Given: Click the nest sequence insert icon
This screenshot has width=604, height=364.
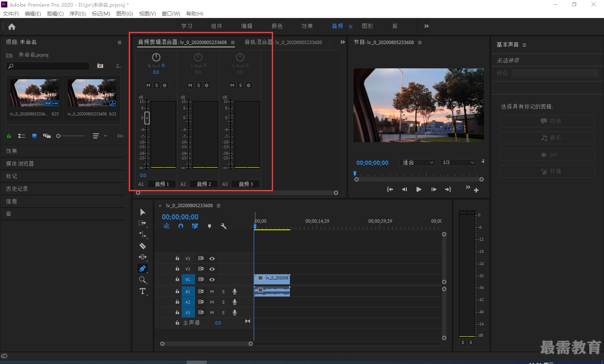Looking at the screenshot, I should 167,226.
